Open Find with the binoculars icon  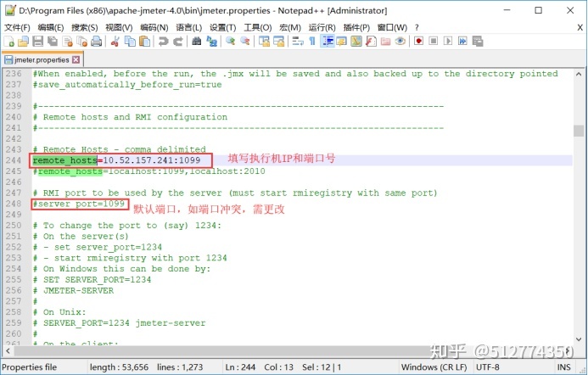[x=197, y=42]
